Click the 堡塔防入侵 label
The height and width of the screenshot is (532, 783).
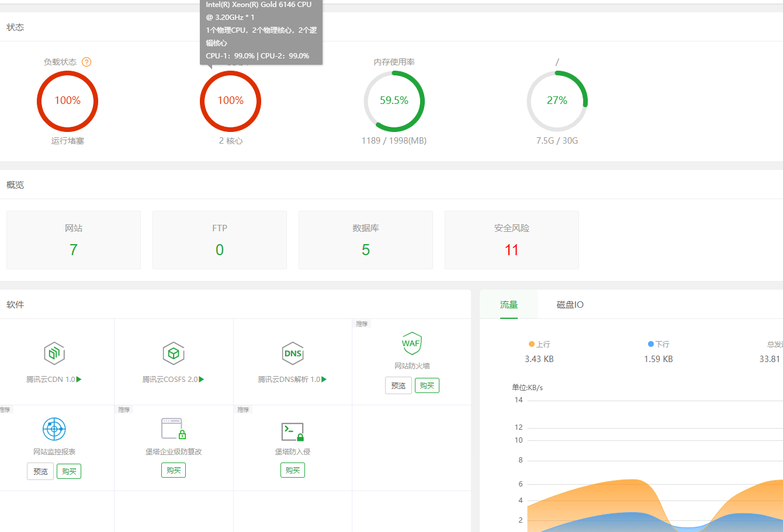coord(293,452)
